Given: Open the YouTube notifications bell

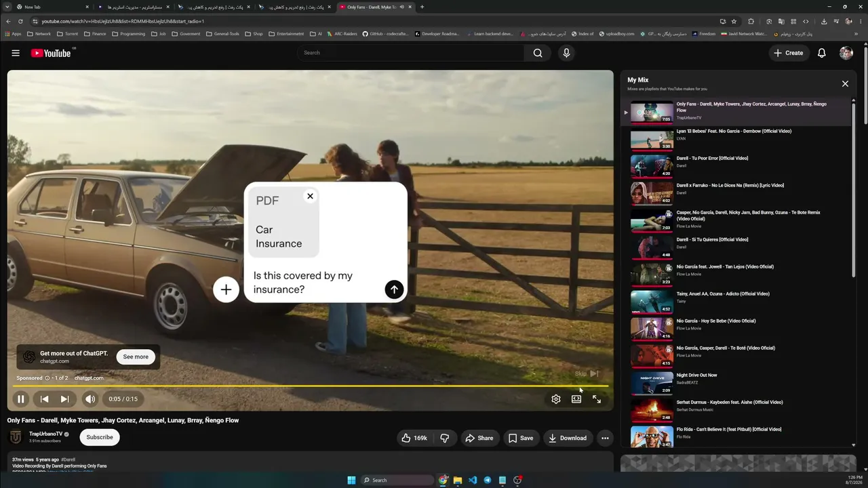Looking at the screenshot, I should point(822,53).
